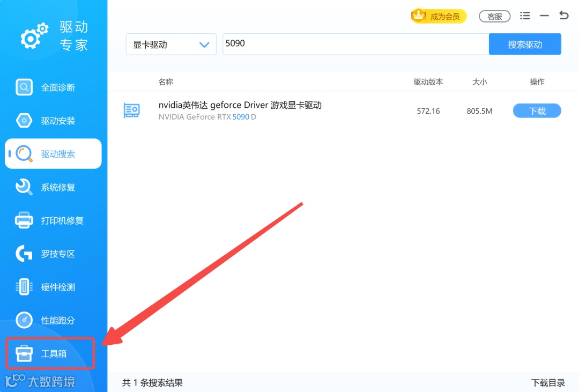Open the 性能跑分 gauge icon

[x=24, y=320]
